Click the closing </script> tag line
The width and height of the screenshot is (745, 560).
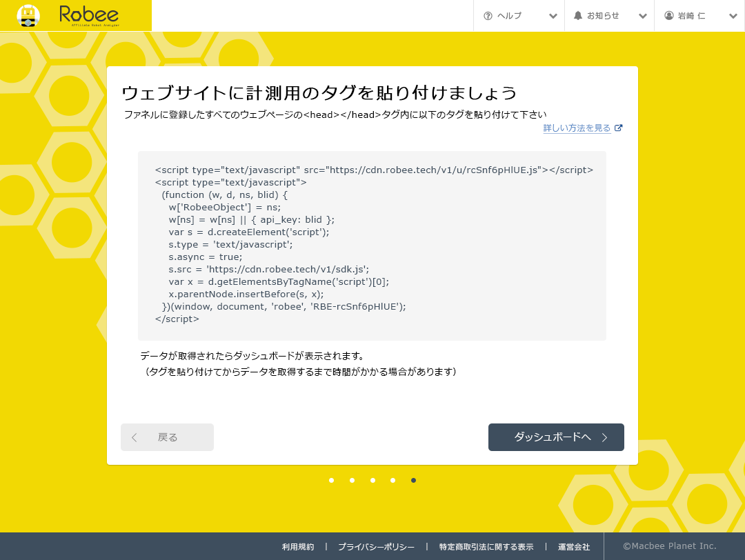click(x=177, y=319)
